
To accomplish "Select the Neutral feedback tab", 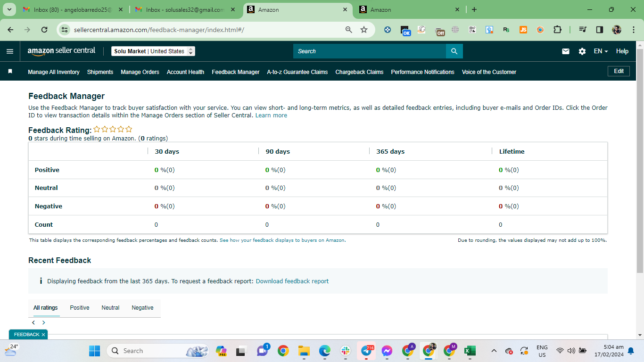I will [110, 308].
